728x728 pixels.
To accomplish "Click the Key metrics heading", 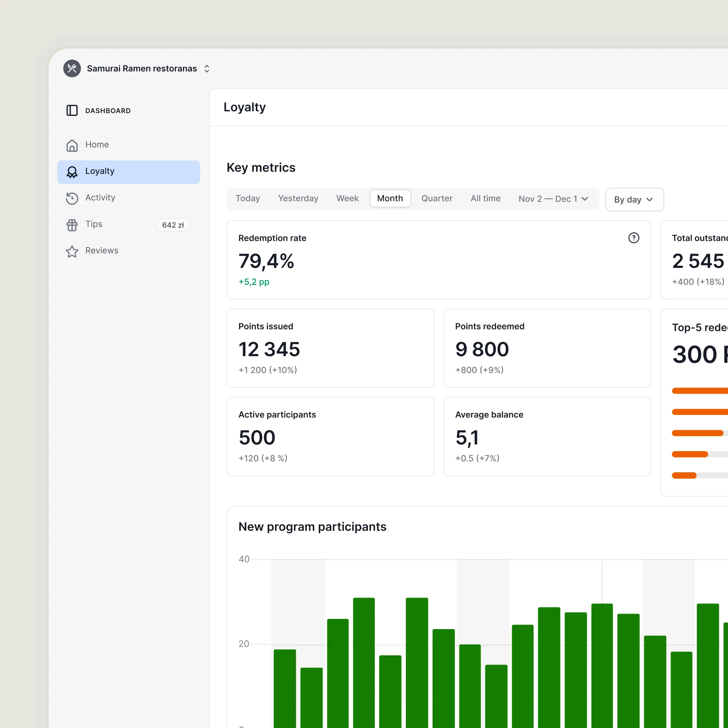I will click(x=261, y=168).
